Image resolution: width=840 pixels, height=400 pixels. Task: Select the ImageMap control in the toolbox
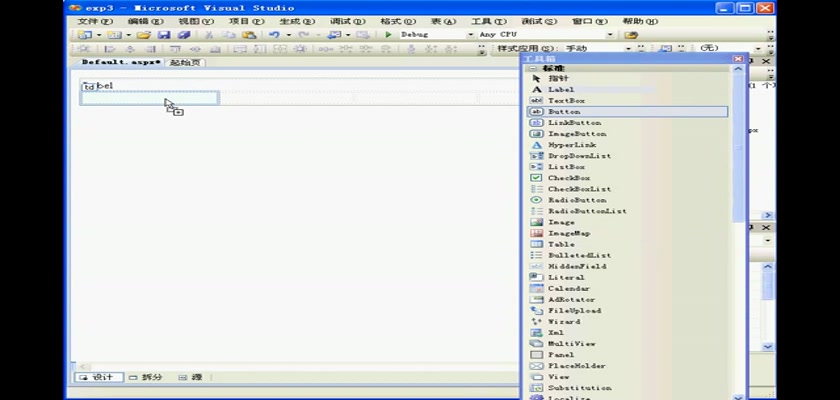click(569, 233)
